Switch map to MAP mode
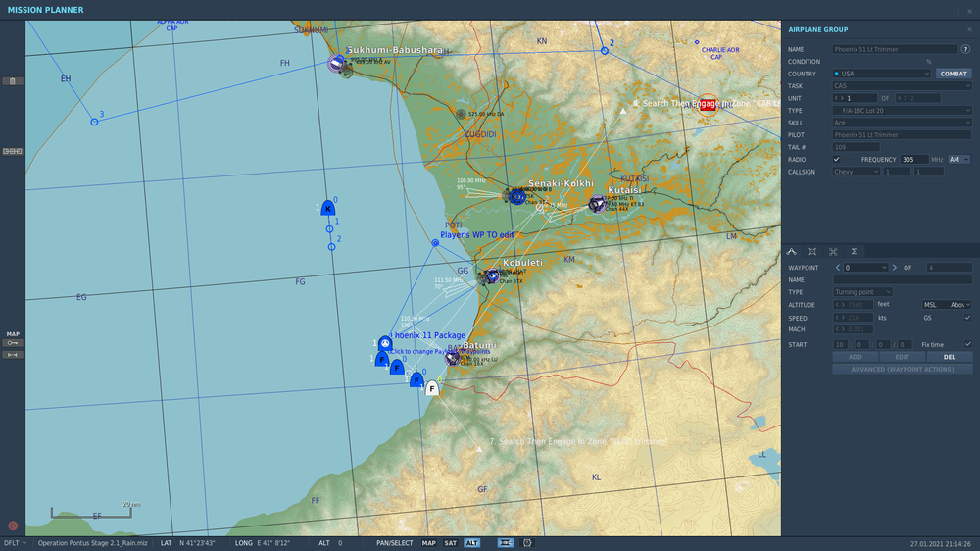Screen dimensions: 980x551 coord(429,543)
